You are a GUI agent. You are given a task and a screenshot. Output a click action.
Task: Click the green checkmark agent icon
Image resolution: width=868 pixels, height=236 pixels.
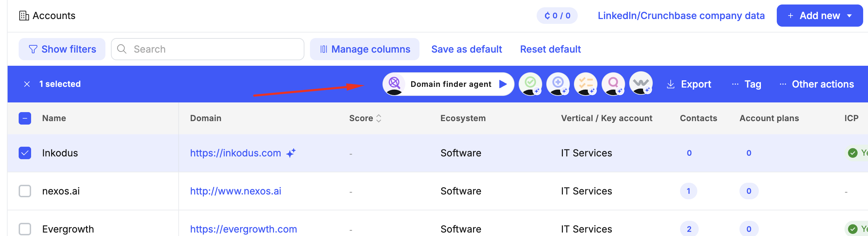530,84
